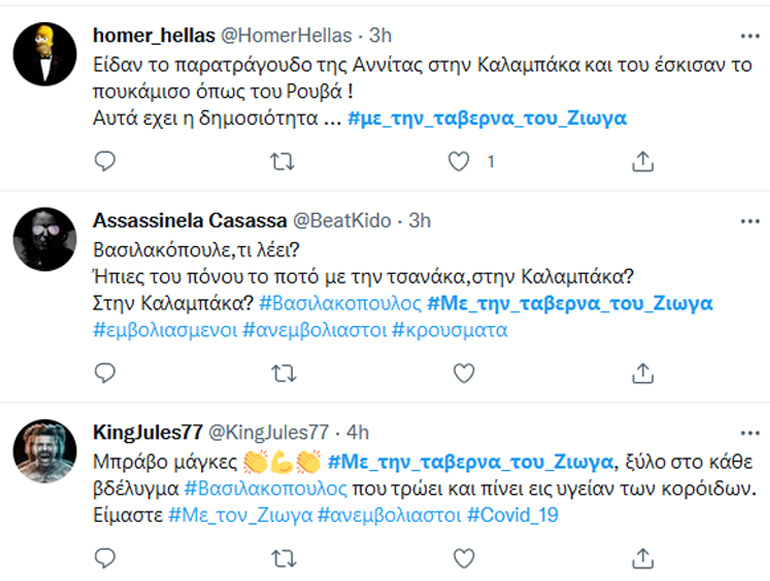Retweet the KingJules77 tweet

pyautogui.click(x=284, y=557)
